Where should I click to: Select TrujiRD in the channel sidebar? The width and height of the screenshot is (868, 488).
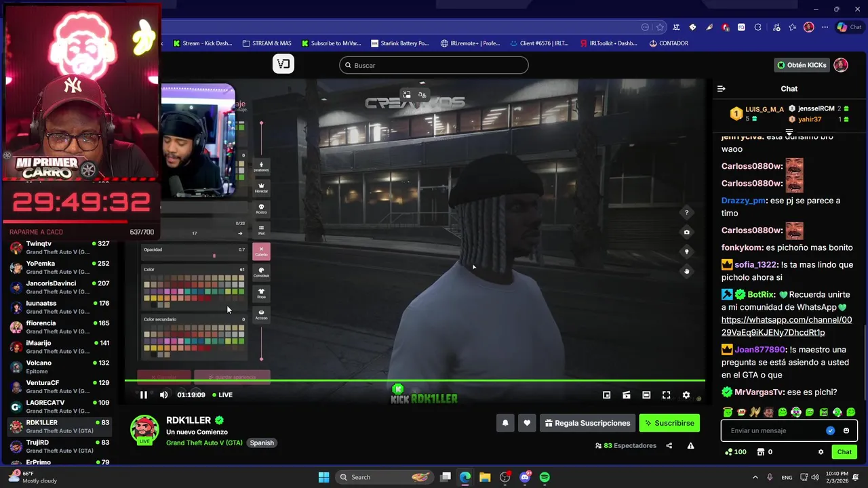(60, 446)
